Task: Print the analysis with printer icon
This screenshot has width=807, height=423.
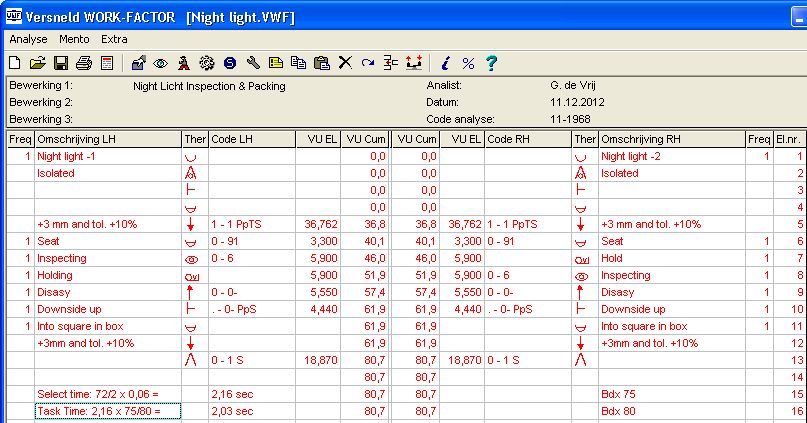Action: [x=84, y=63]
